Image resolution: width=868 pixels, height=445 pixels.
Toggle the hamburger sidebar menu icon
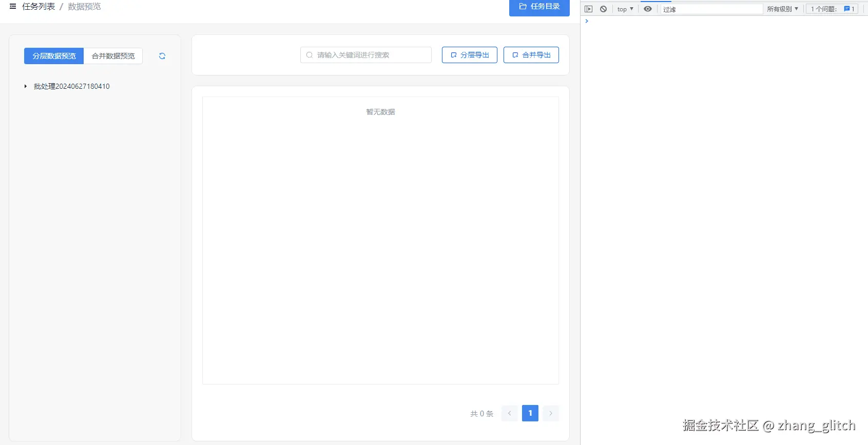pyautogui.click(x=13, y=7)
